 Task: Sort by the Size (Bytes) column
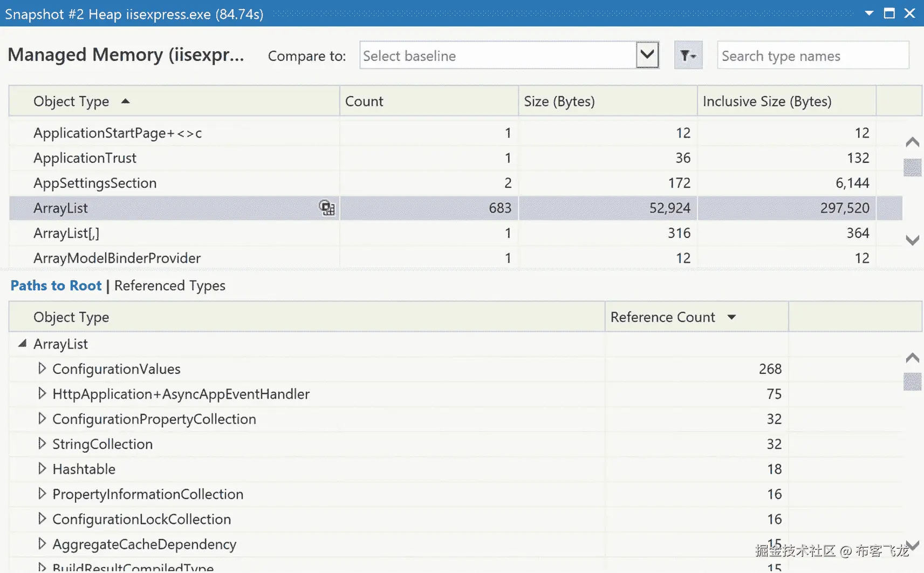pos(608,101)
